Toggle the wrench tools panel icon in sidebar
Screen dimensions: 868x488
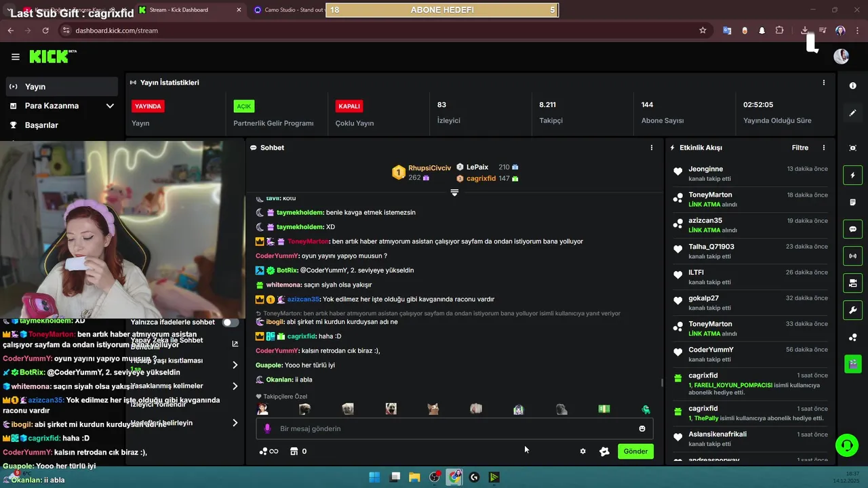pos(852,310)
